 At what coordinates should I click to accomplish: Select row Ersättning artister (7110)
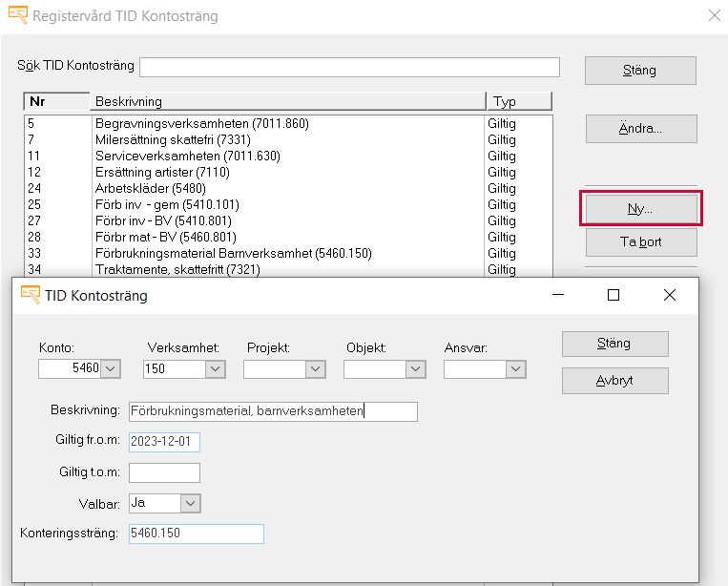288,173
